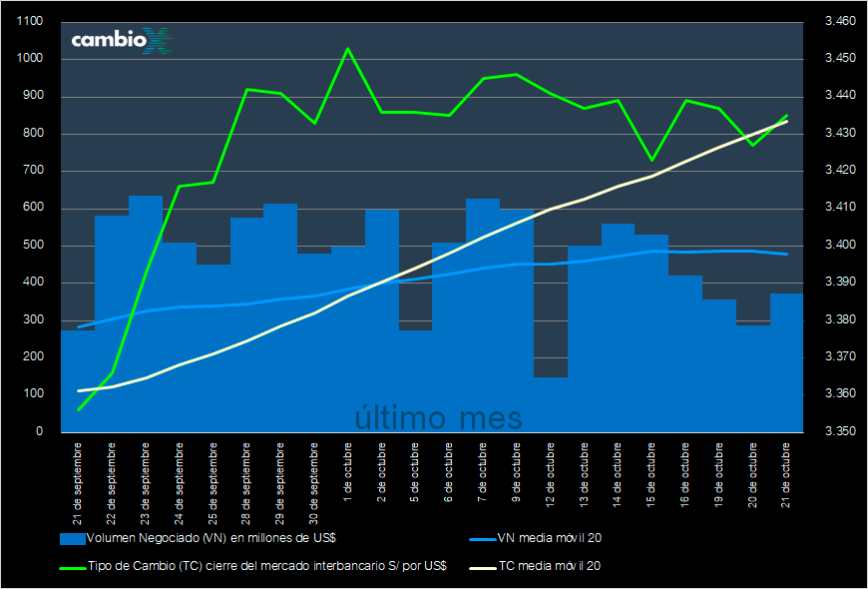
Task: Click the 1100 value on left axis
Action: click(30, 22)
